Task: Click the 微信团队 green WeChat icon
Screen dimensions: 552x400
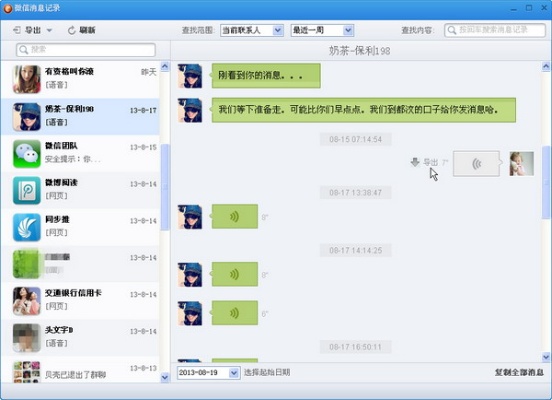Action: click(27, 154)
